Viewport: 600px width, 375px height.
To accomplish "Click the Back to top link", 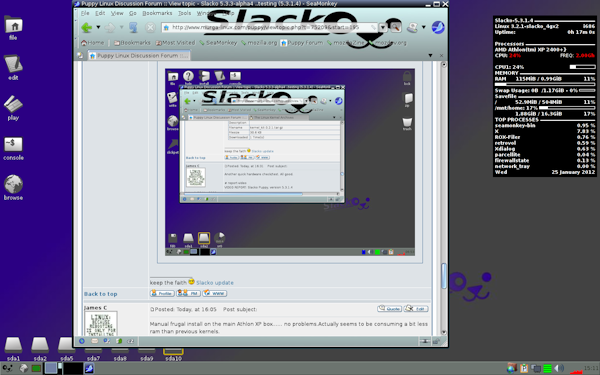I will tap(101, 294).
